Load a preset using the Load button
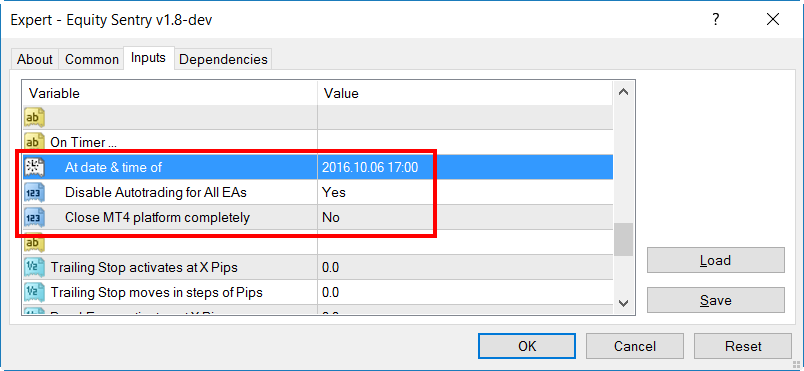This screenshot has width=804, height=371. pyautogui.click(x=715, y=260)
